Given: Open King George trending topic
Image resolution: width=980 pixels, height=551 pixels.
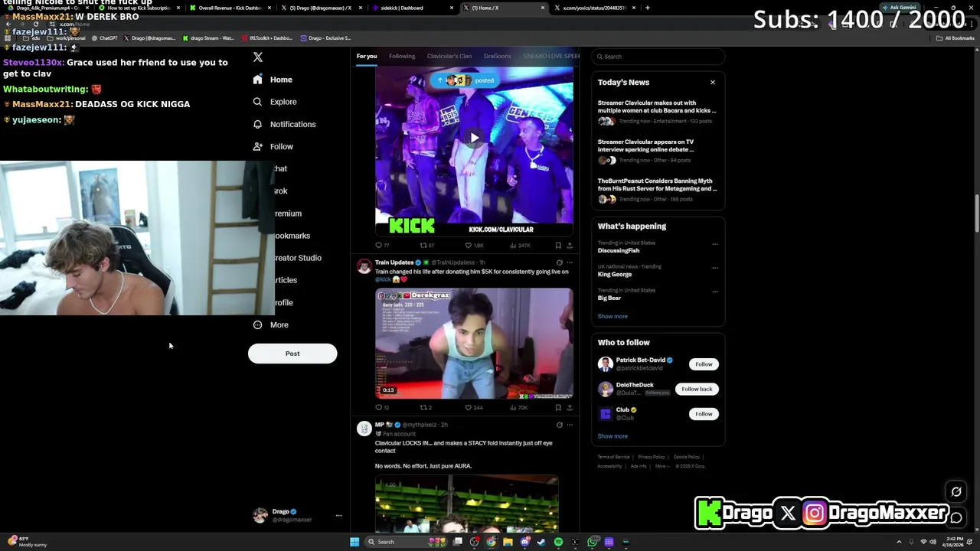Looking at the screenshot, I should click(x=615, y=274).
